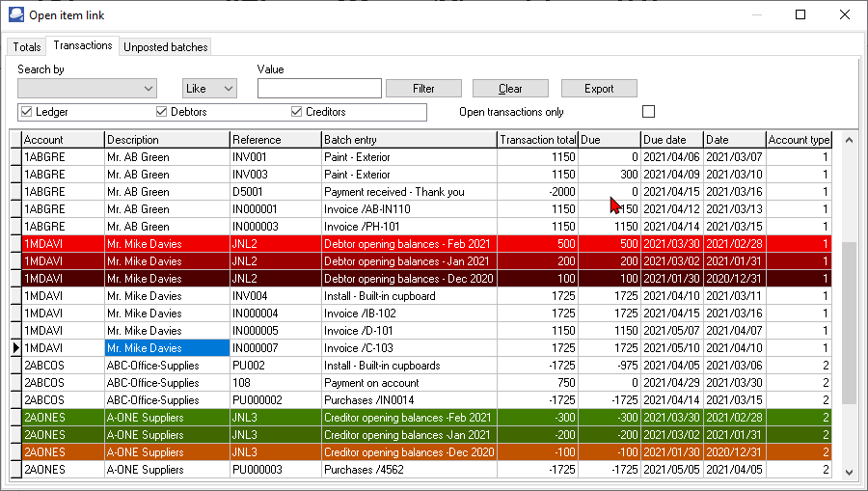Click 'Payment received - Thank you' cell

point(409,192)
